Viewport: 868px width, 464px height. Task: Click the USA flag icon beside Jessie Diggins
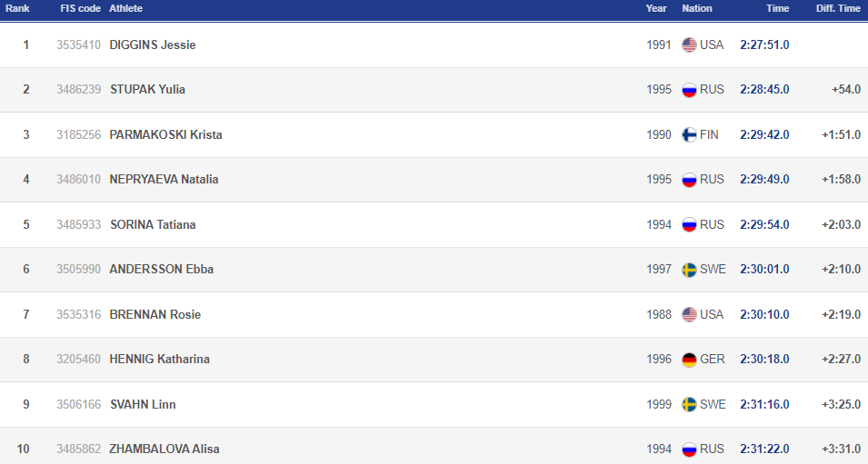coord(689,44)
